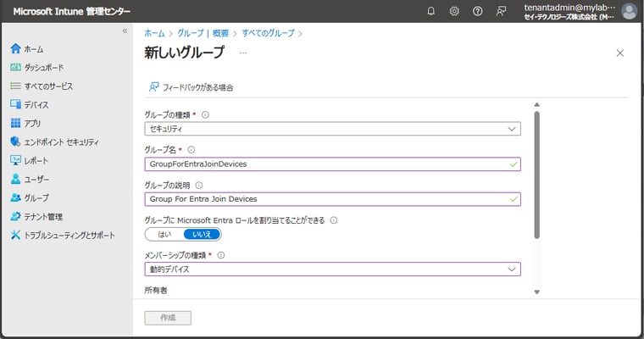Open すべてのサービス in the sidebar

[48, 86]
